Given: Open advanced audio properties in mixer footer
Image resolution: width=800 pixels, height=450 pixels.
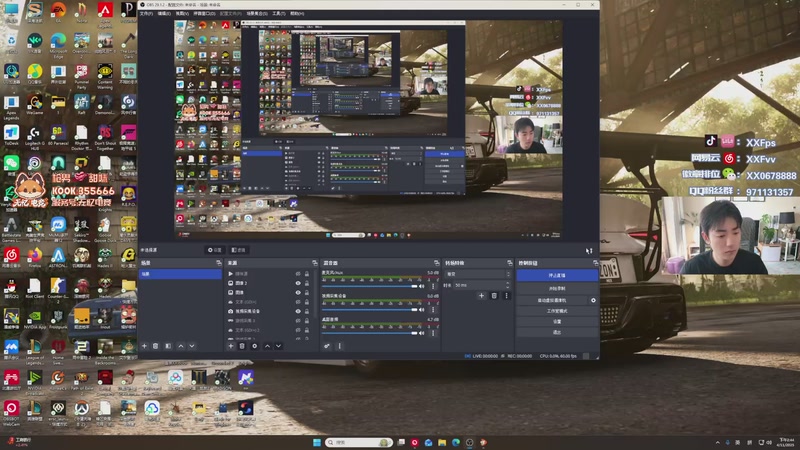Looking at the screenshot, I should pos(327,346).
